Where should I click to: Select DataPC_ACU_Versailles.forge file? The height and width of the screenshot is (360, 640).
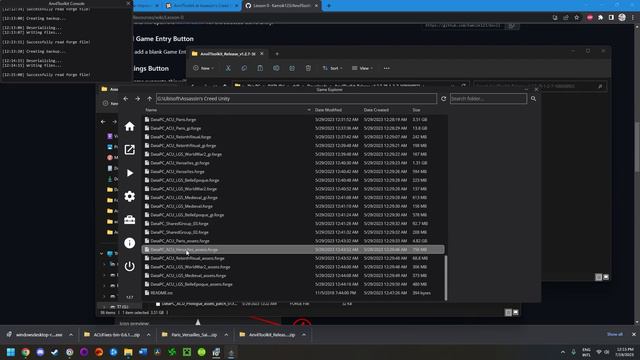pos(293,171)
